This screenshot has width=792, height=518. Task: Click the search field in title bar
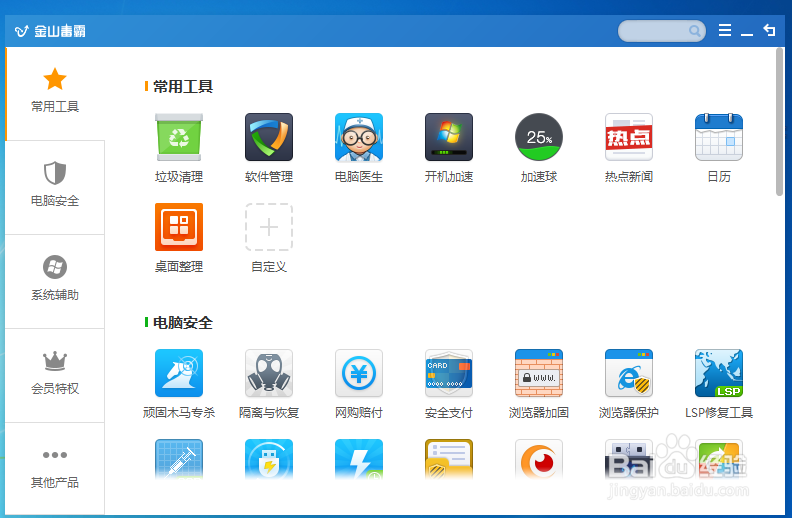point(661,31)
